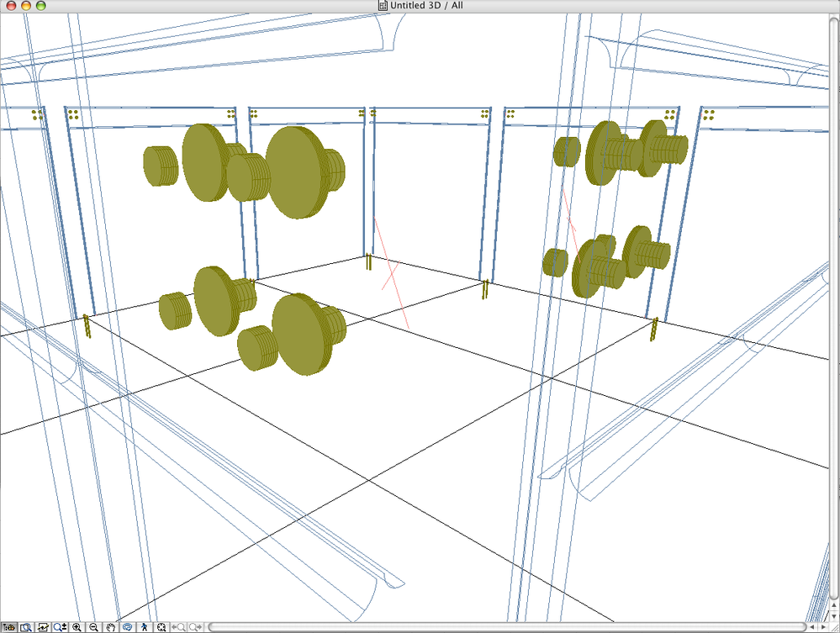Click the Zoom Out magnifier icon
Viewport: 840px width, 633px height.
click(93, 627)
